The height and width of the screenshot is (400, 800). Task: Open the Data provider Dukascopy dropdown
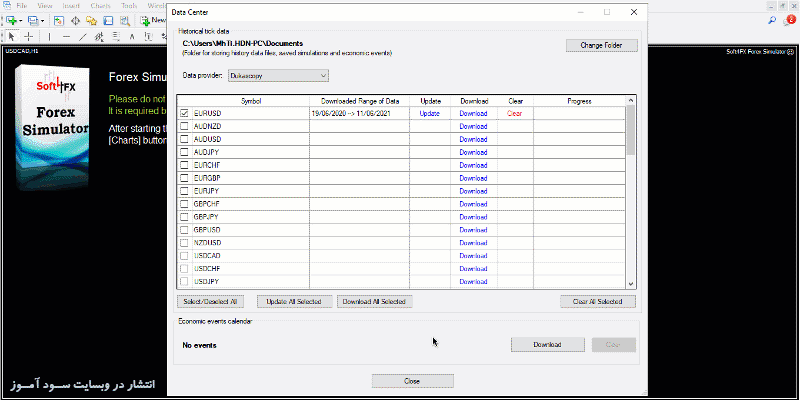click(x=278, y=76)
